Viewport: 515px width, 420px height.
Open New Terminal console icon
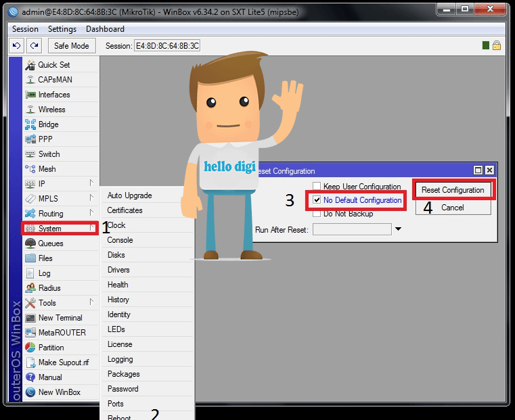30,318
